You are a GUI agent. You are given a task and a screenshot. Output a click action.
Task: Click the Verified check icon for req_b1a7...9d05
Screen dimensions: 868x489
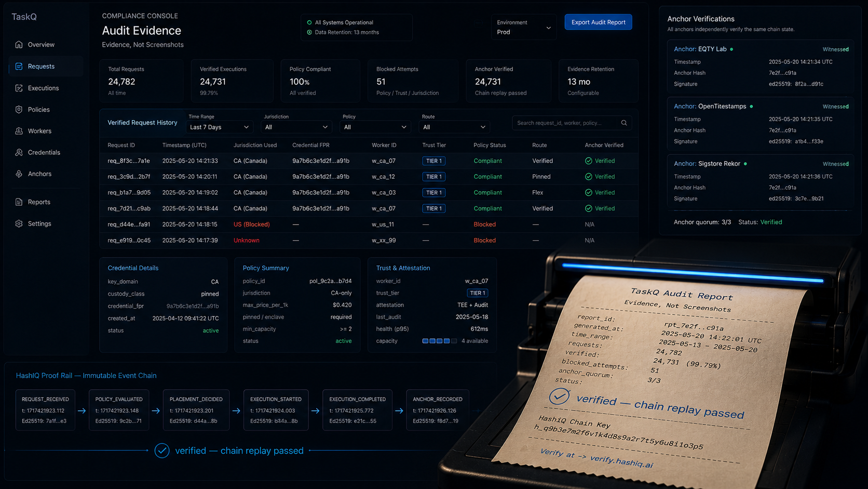(589, 193)
